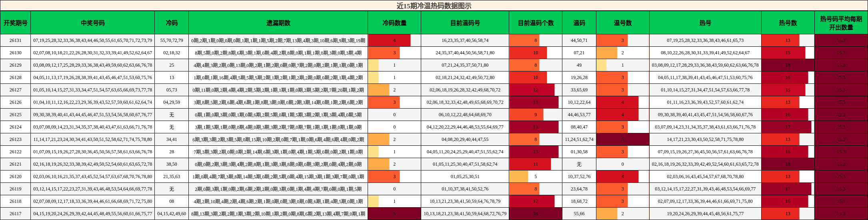Image resolution: width=868 pixels, height=220 pixels.
Task: Click the 冷码 column header
Action: pos(172,23)
